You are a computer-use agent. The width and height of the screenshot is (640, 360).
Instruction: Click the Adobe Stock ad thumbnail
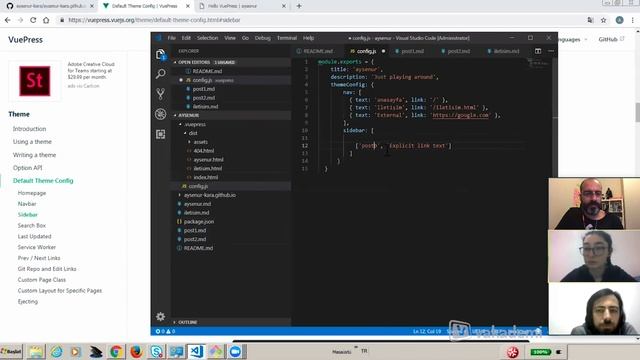tap(35, 81)
